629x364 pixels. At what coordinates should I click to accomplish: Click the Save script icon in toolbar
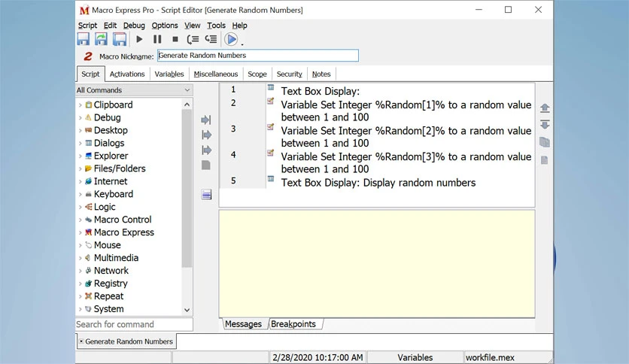click(x=83, y=39)
